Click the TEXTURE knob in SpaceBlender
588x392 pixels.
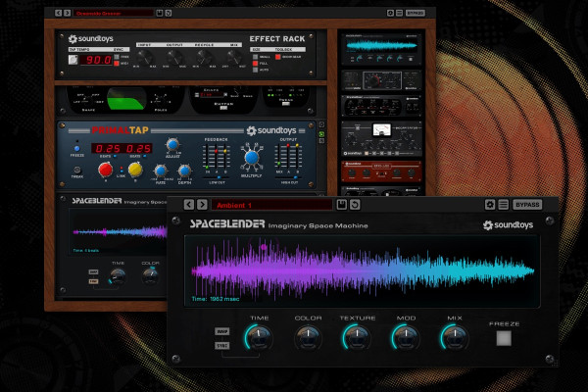coord(357,337)
